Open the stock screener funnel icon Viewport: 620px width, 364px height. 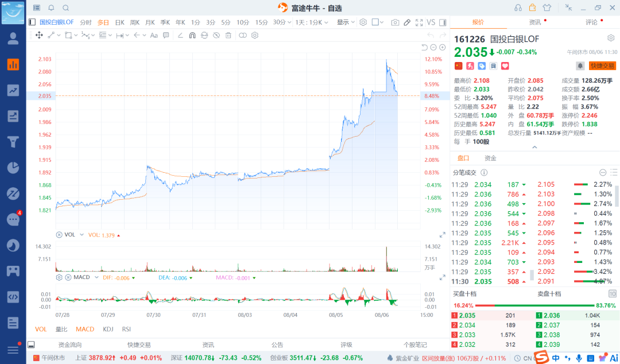point(13,142)
